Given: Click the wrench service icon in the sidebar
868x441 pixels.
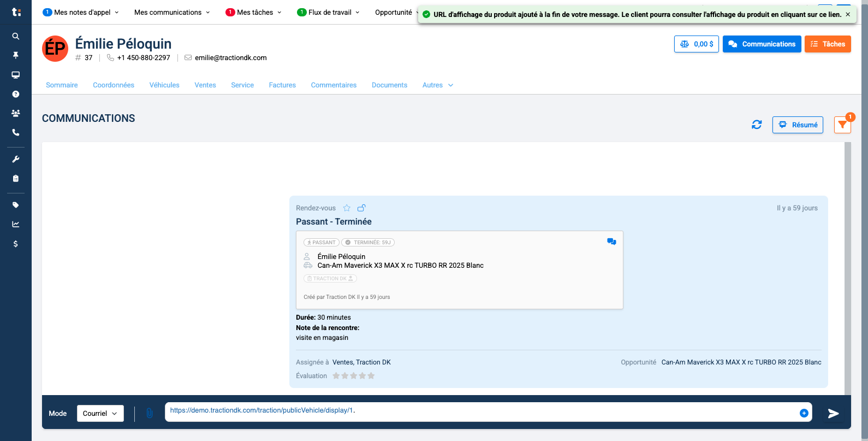Looking at the screenshot, I should pos(16,159).
